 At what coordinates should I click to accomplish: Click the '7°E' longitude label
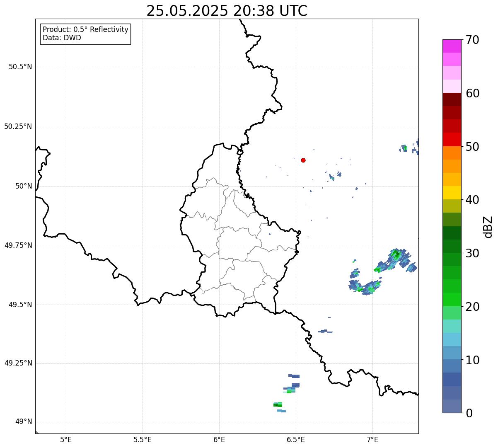pyautogui.click(x=372, y=439)
